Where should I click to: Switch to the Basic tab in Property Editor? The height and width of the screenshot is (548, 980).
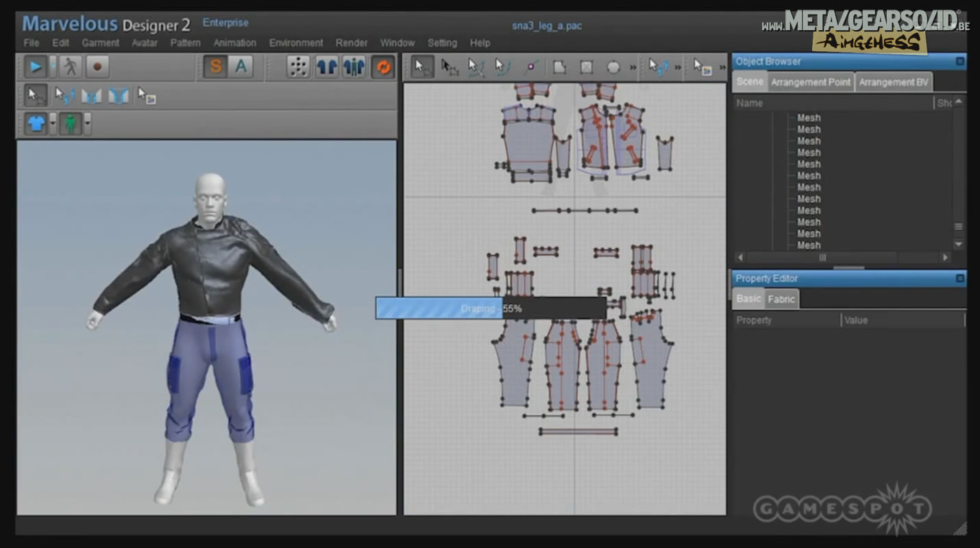coord(748,299)
